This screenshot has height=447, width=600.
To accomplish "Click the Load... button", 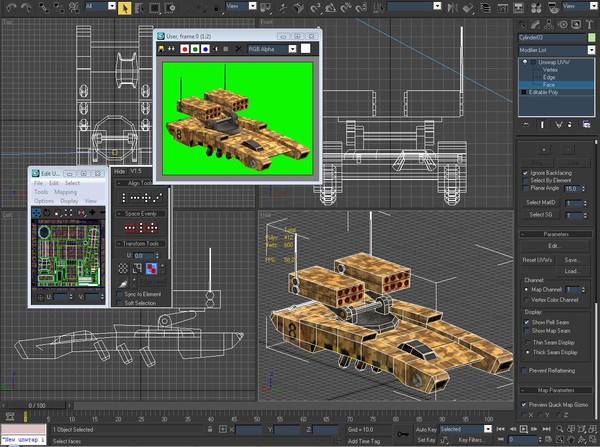I will (572, 271).
